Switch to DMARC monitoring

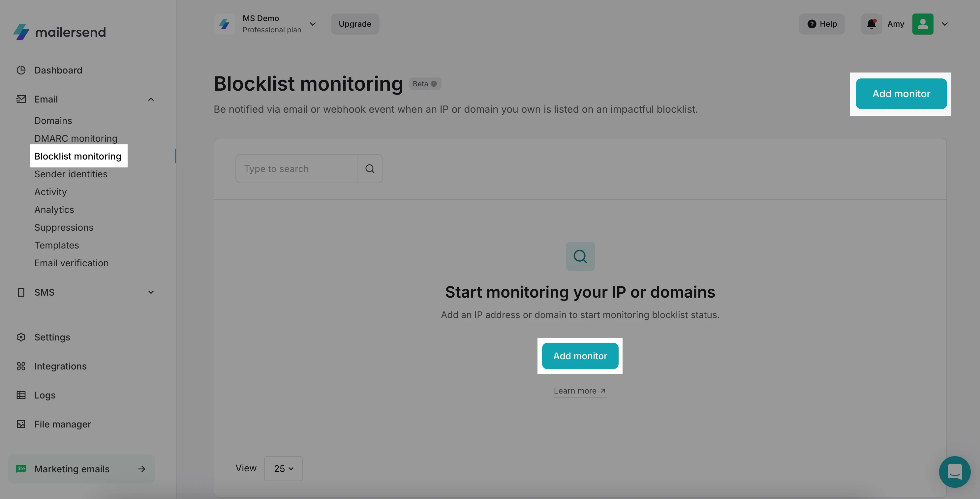click(x=76, y=138)
